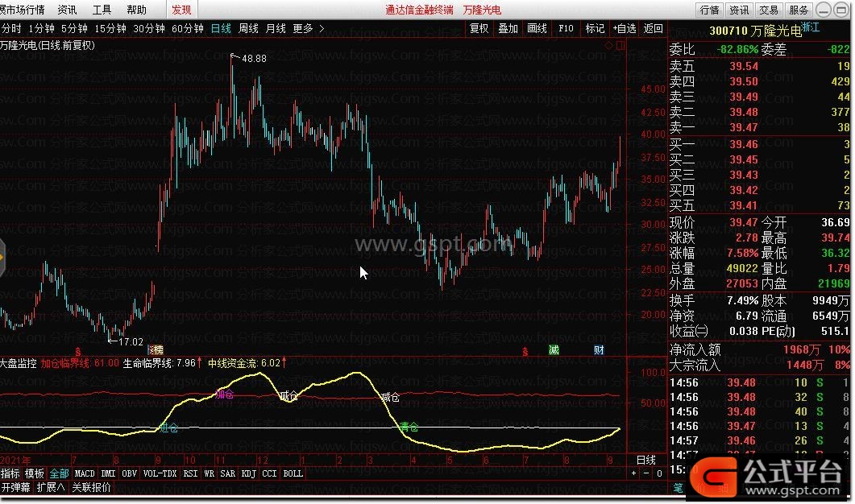
Task: Click the 指标 indicator tab
Action: click(x=10, y=473)
